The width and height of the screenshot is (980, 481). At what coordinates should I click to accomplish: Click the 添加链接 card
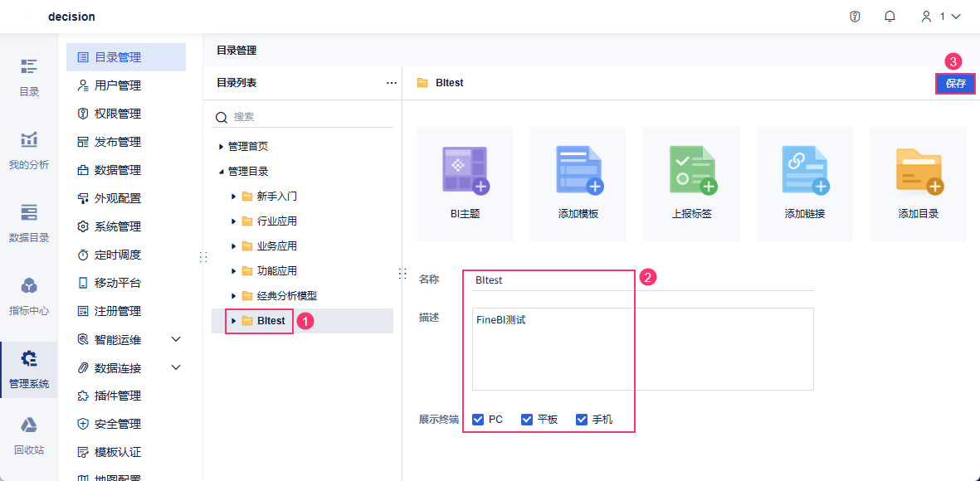click(x=805, y=184)
